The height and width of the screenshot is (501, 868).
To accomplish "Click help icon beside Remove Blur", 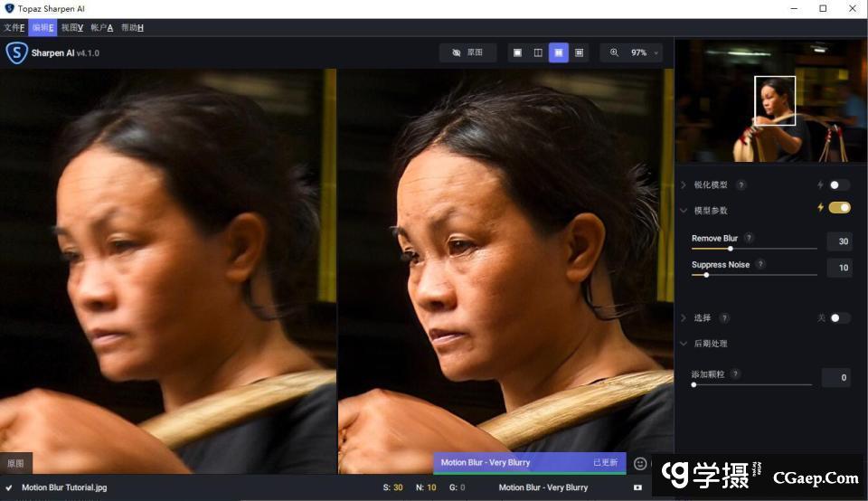I will coord(749,239).
